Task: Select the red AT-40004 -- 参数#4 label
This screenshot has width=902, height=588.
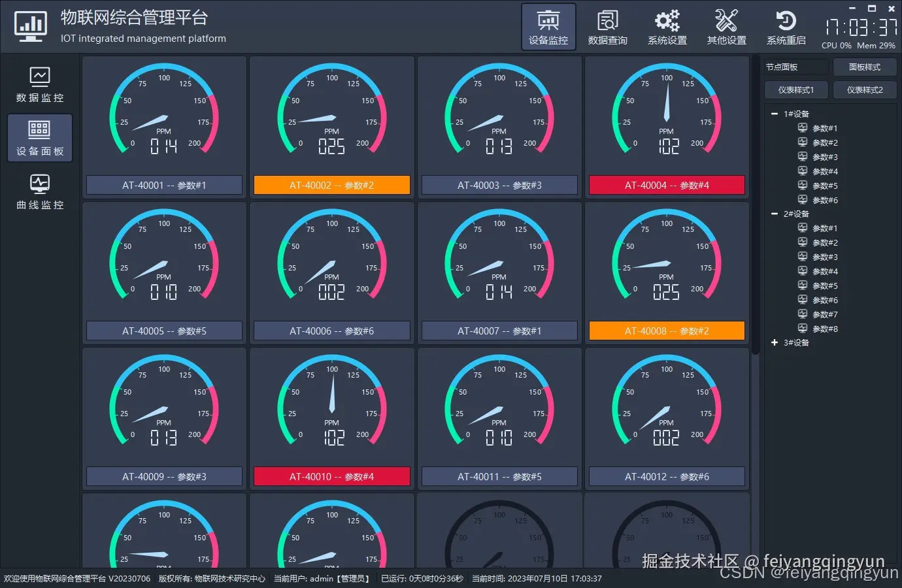Action: [x=667, y=186]
